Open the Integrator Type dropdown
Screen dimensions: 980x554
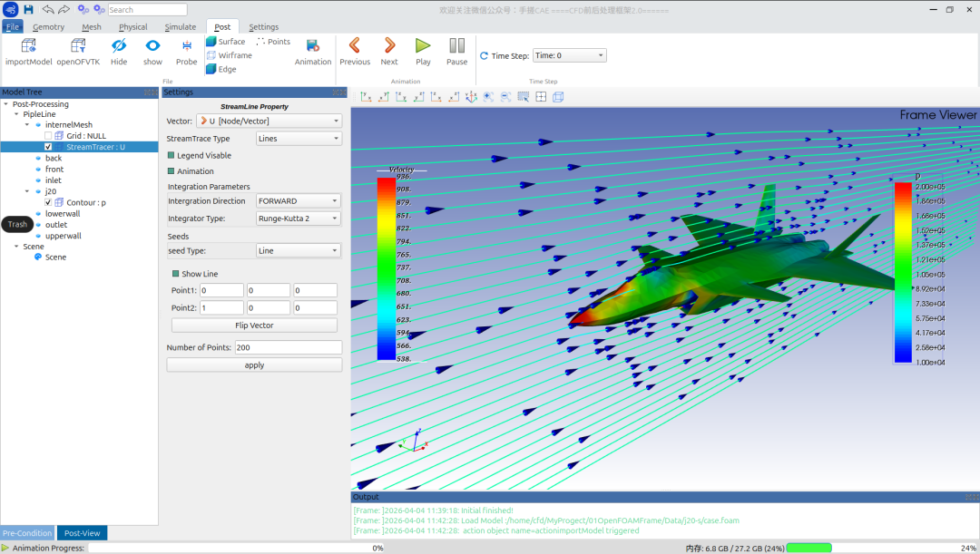(299, 219)
